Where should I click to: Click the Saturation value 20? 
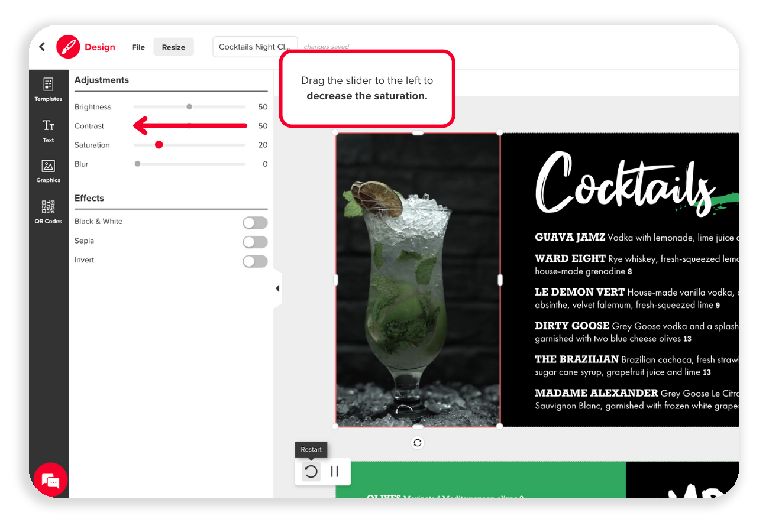(x=263, y=145)
